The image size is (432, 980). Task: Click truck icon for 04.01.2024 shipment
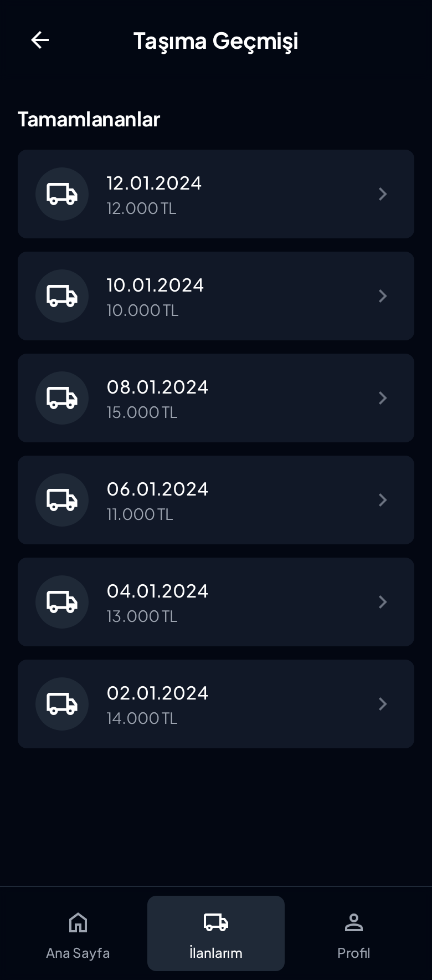pyautogui.click(x=62, y=602)
